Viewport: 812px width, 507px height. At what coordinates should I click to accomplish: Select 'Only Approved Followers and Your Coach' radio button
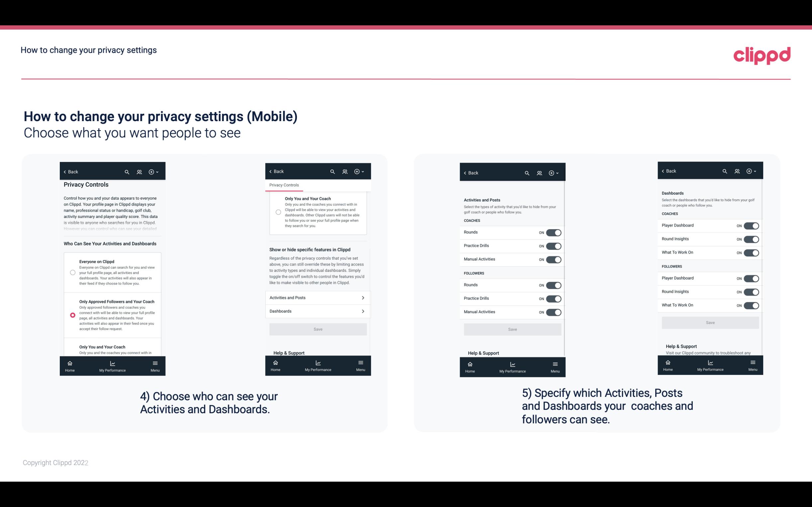tap(72, 315)
